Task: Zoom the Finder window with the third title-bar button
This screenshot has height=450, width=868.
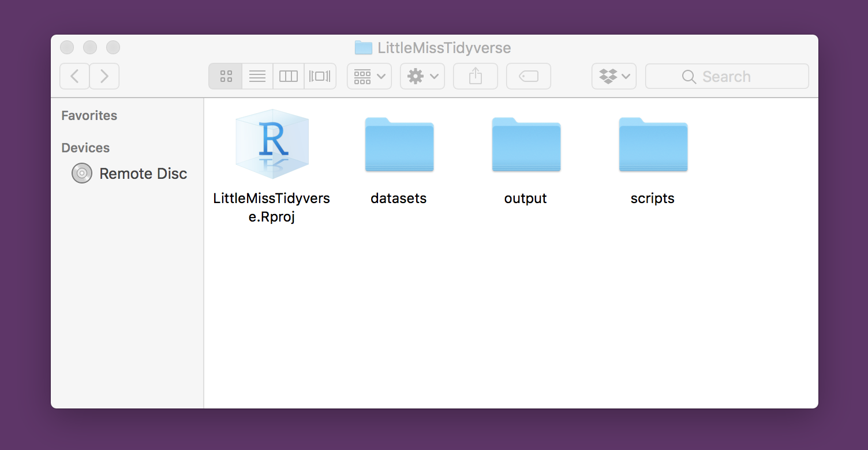Action: click(113, 47)
